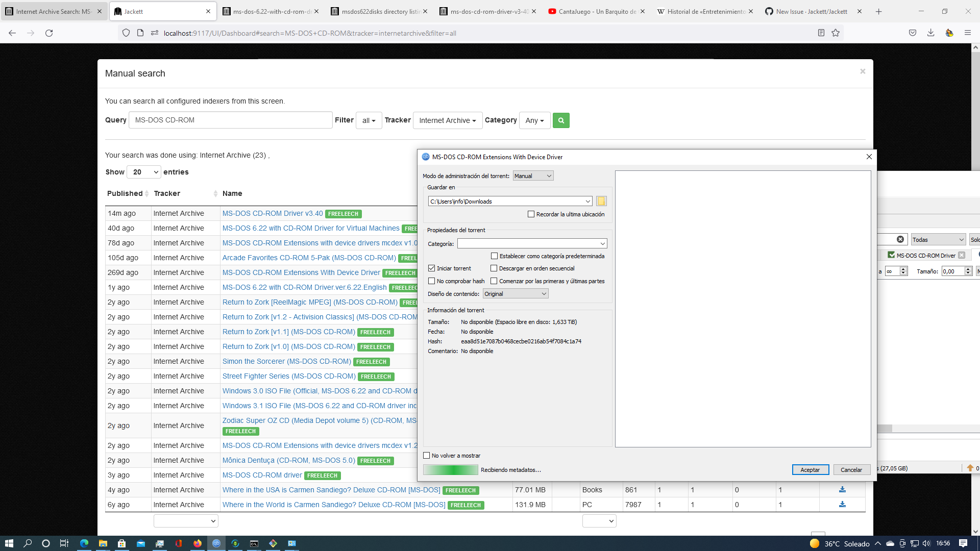Open Firefox application hamburger menu

click(x=967, y=33)
